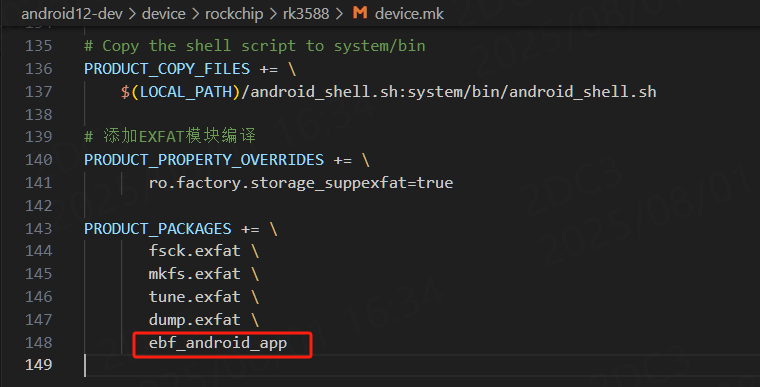Expand the chevron after rockchip
The height and width of the screenshot is (387, 760).
(x=273, y=14)
